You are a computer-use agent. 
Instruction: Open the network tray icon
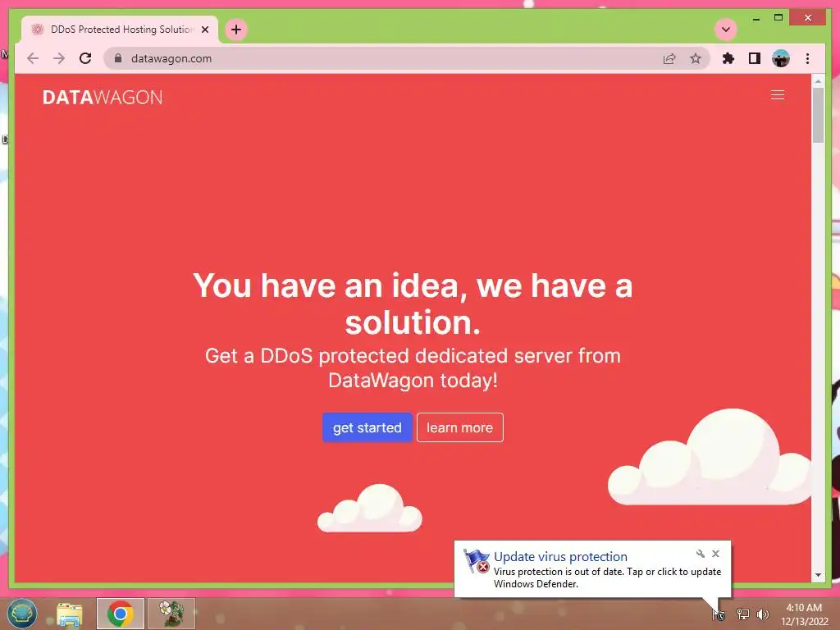click(x=742, y=614)
